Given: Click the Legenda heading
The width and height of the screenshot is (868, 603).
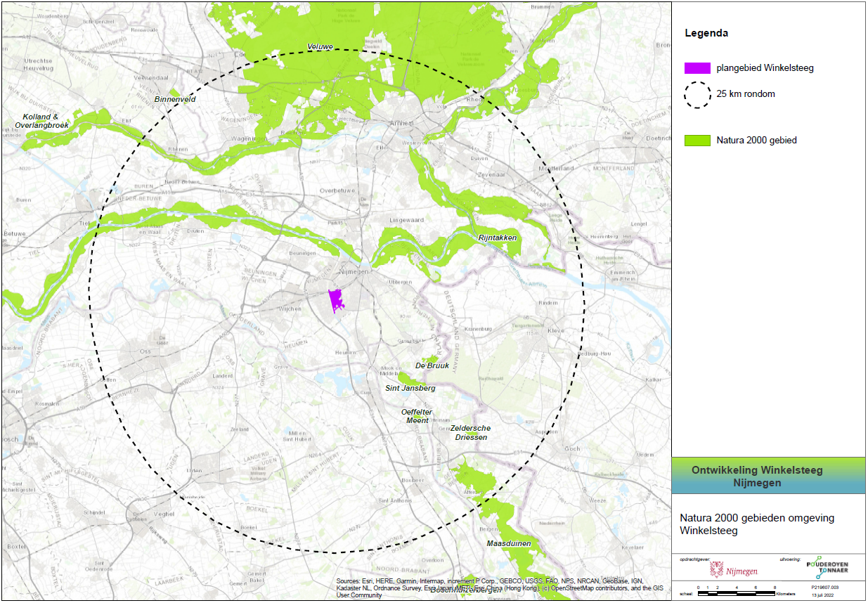Looking at the screenshot, I should coord(706,33).
